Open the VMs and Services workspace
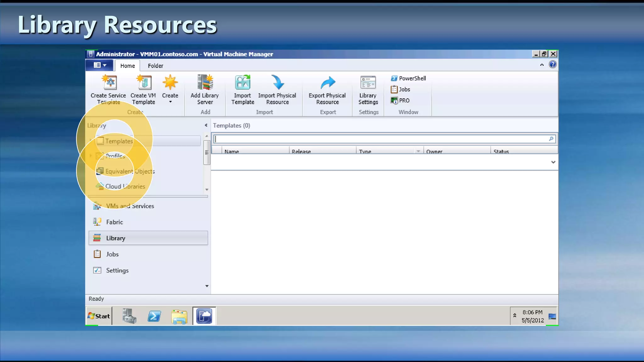The height and width of the screenshot is (362, 644). pos(148,206)
